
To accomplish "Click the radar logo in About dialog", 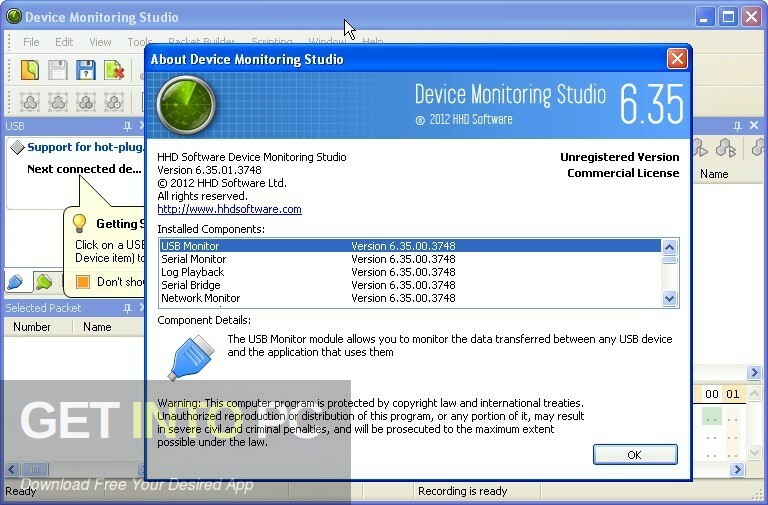I will 186,104.
